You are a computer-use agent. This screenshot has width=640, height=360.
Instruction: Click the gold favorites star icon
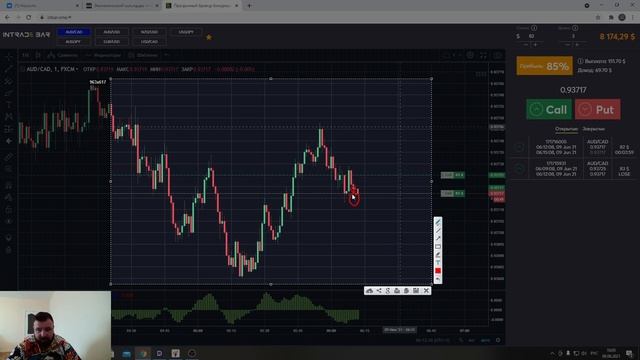(209, 37)
